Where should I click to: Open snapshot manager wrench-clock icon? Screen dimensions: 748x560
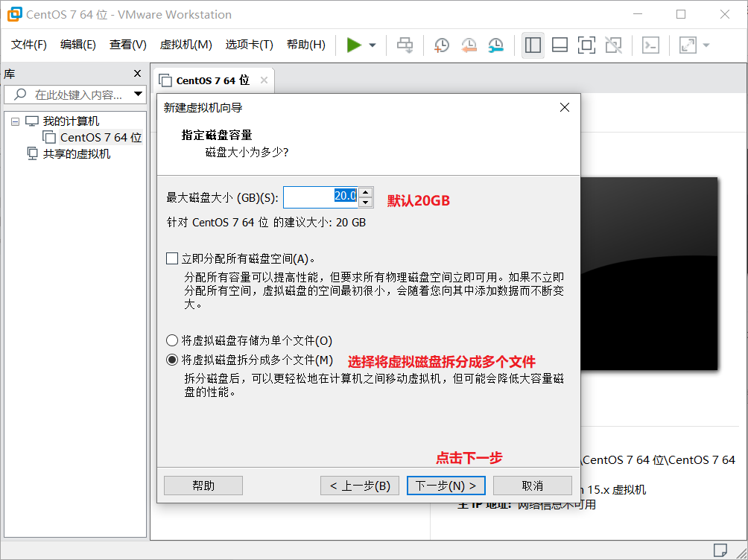(496, 45)
